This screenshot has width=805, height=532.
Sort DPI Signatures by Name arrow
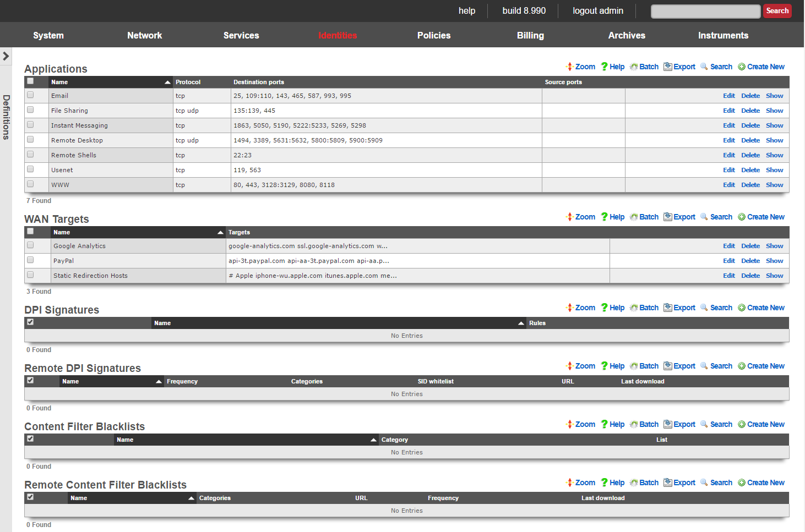tap(521, 323)
